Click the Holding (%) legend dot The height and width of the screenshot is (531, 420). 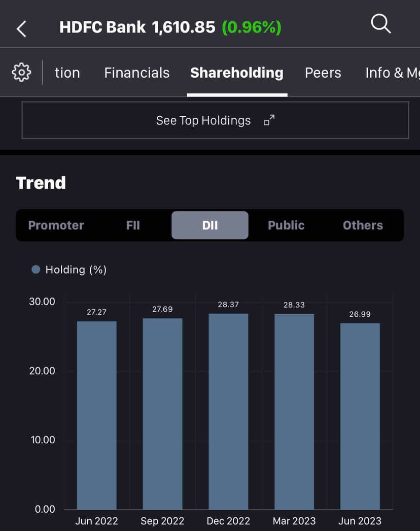coord(36,270)
